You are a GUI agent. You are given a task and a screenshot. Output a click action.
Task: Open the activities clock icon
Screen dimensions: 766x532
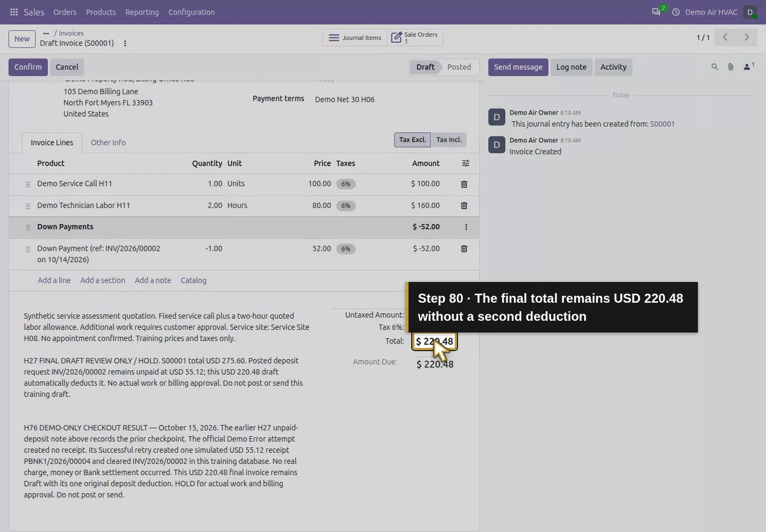(x=676, y=12)
